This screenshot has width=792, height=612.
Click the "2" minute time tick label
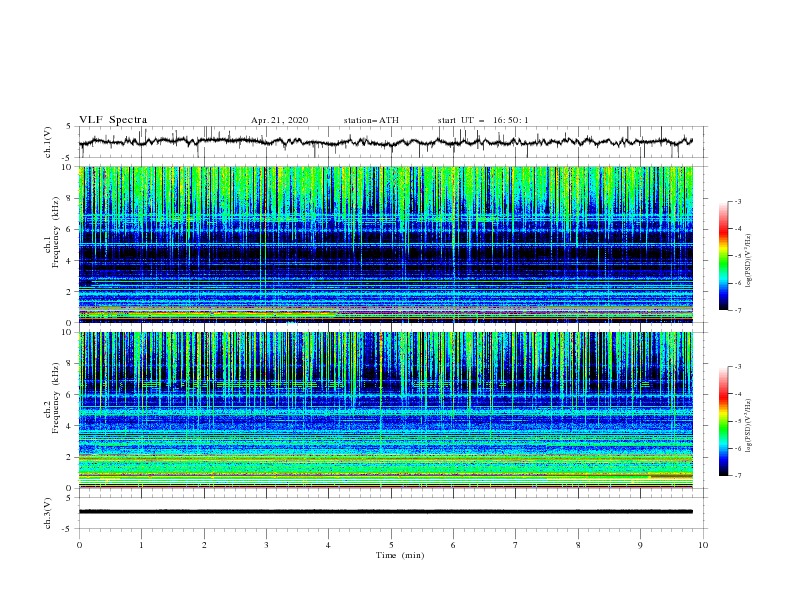click(x=204, y=545)
